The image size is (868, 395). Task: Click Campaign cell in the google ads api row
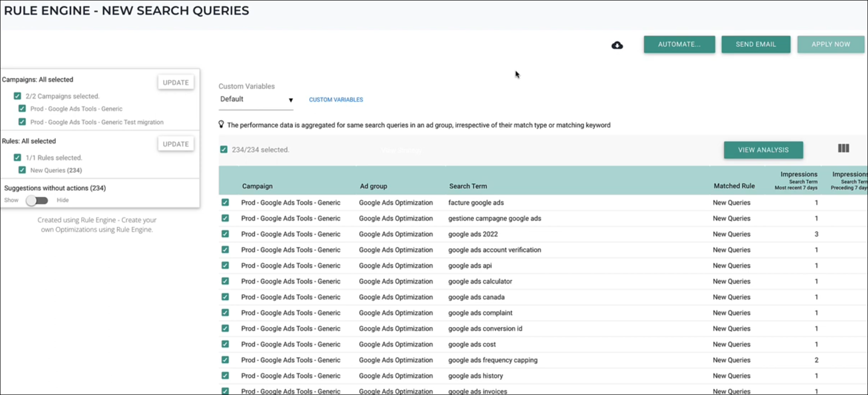[291, 265]
